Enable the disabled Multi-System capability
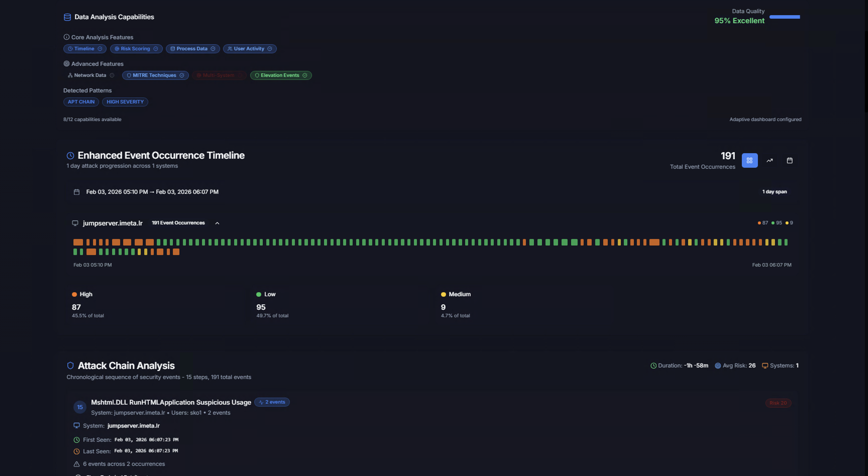The image size is (868, 476). [219, 75]
